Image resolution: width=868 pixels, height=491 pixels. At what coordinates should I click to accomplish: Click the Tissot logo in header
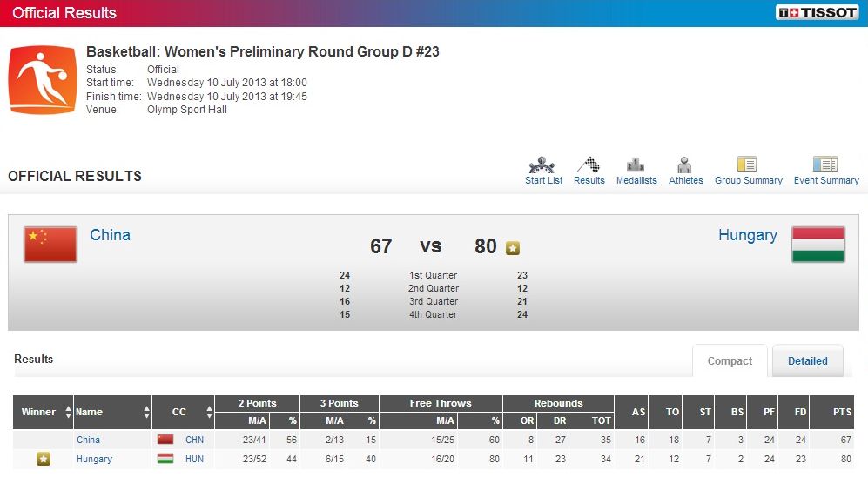click(x=816, y=12)
